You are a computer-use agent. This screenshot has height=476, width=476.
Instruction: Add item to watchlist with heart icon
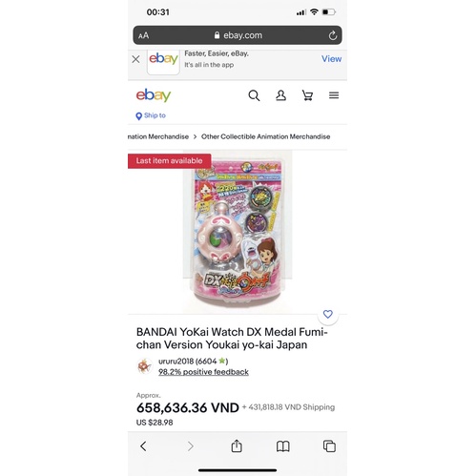tap(328, 314)
